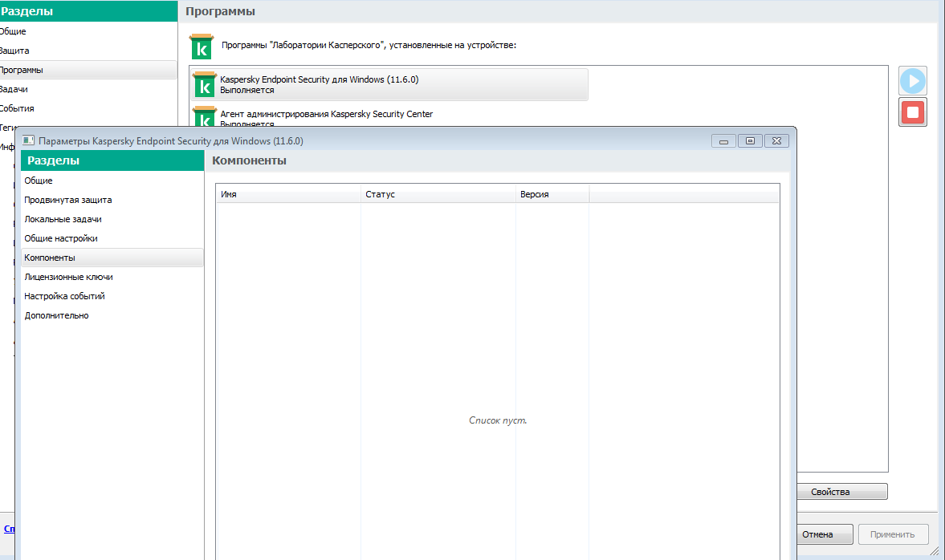The image size is (945, 560).
Task: Select Программы section in background window
Action: [88, 70]
